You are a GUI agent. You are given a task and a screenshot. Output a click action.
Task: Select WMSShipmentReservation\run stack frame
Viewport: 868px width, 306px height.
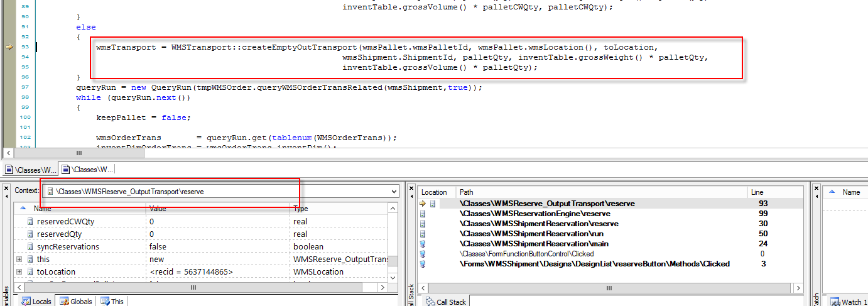(x=538, y=234)
